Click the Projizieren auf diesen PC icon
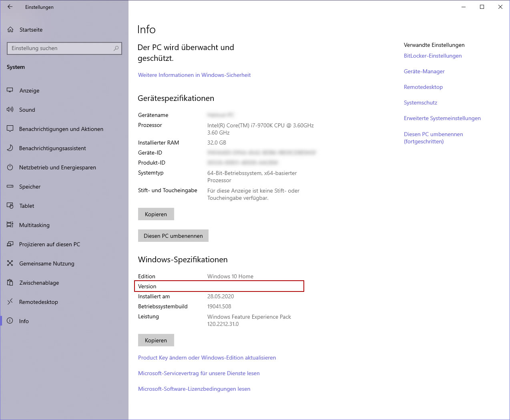 click(10, 244)
